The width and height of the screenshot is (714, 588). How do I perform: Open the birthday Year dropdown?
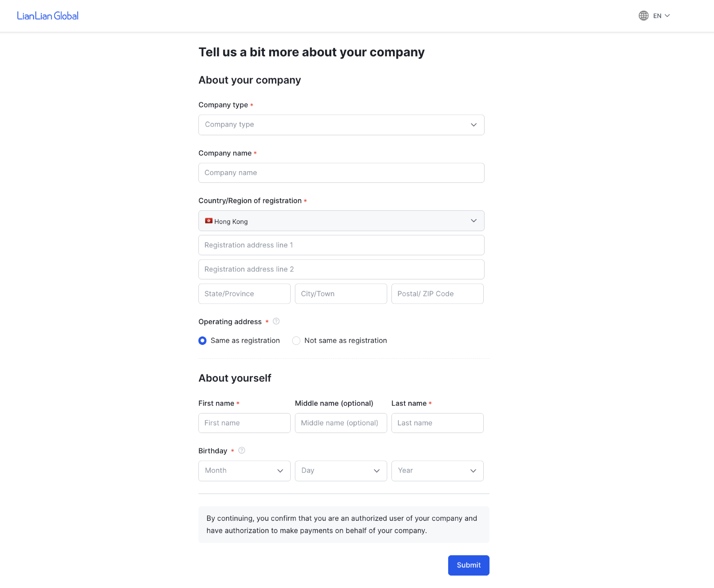[x=437, y=470]
